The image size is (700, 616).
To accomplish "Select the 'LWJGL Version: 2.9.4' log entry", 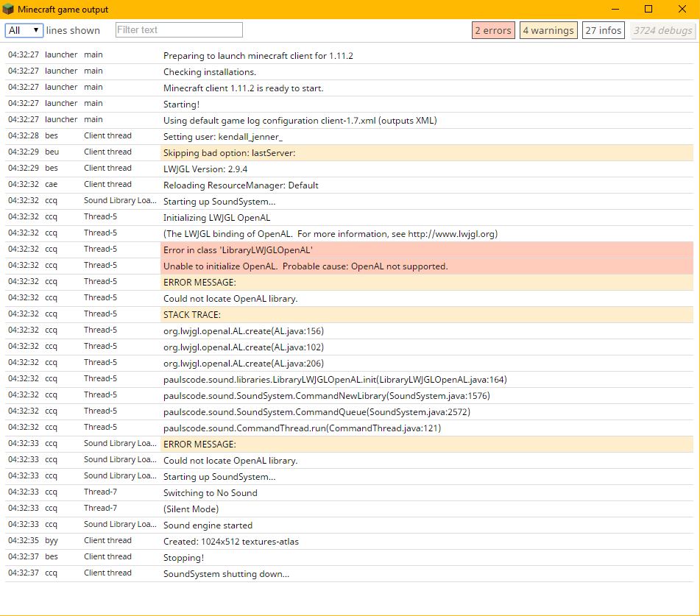I will click(x=205, y=169).
